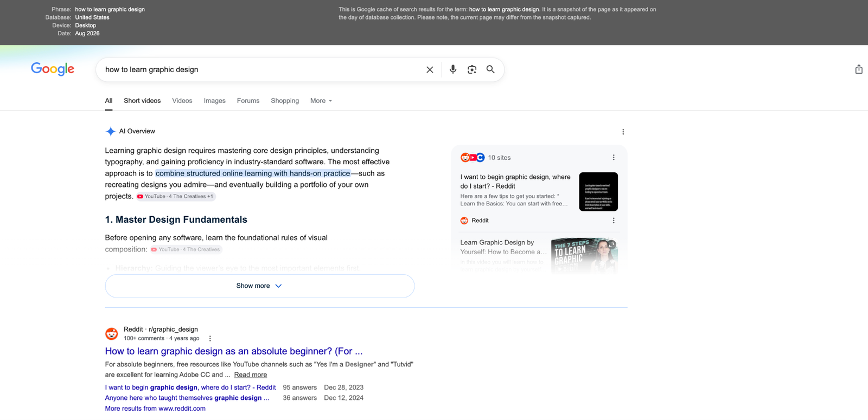Click the Google logo
Screen dimensions: 868x420
53,69
